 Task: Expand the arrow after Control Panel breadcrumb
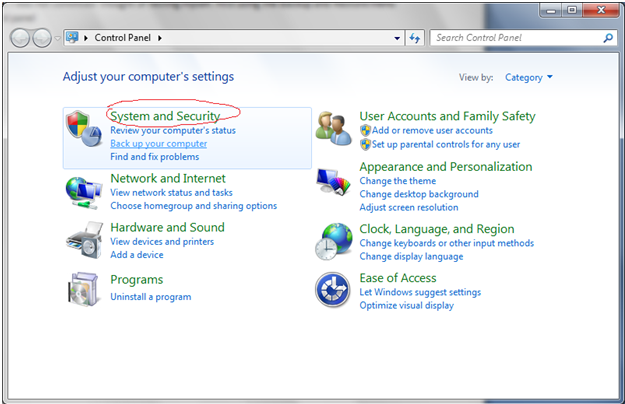160,38
